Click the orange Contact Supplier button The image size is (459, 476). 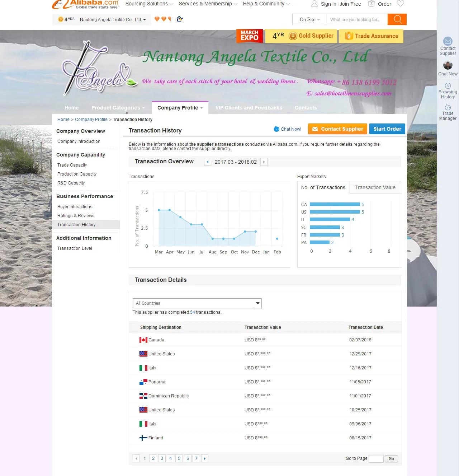[x=337, y=129]
